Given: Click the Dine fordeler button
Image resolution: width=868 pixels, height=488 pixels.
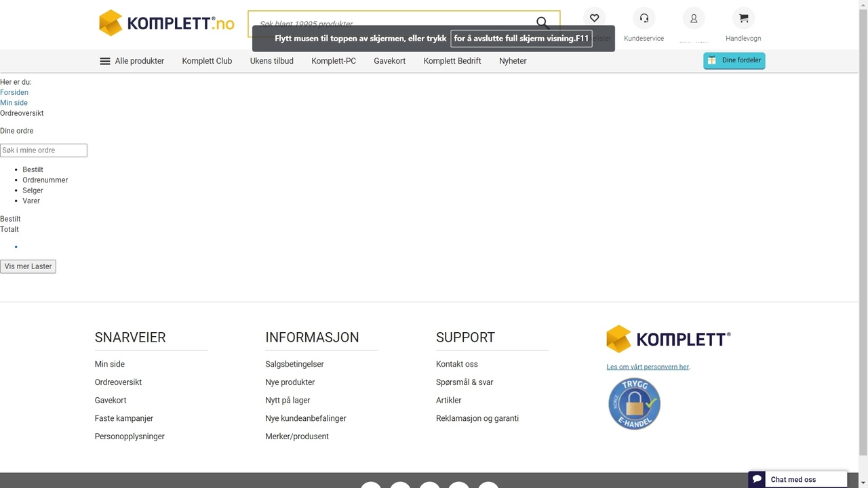Looking at the screenshot, I should (x=734, y=60).
